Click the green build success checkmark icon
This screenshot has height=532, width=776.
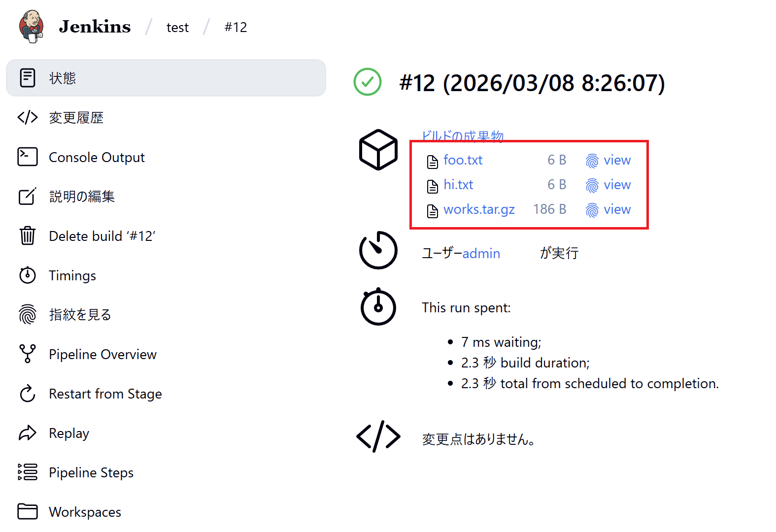[x=368, y=82]
